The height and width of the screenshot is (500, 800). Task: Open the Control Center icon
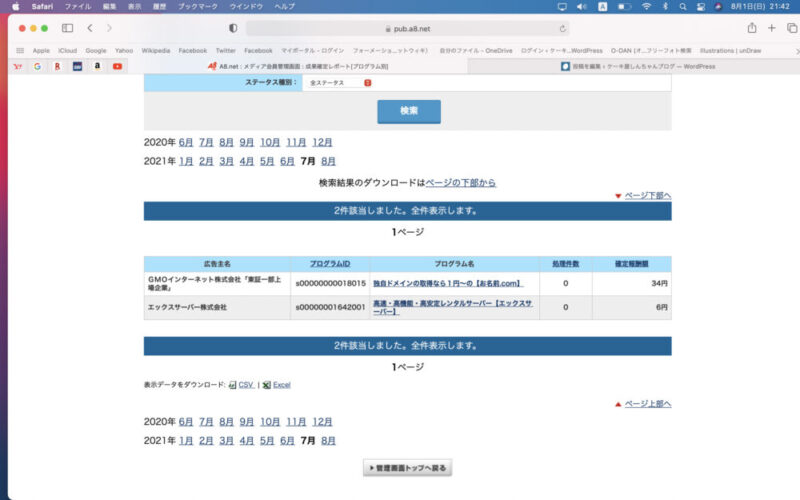point(701,7)
